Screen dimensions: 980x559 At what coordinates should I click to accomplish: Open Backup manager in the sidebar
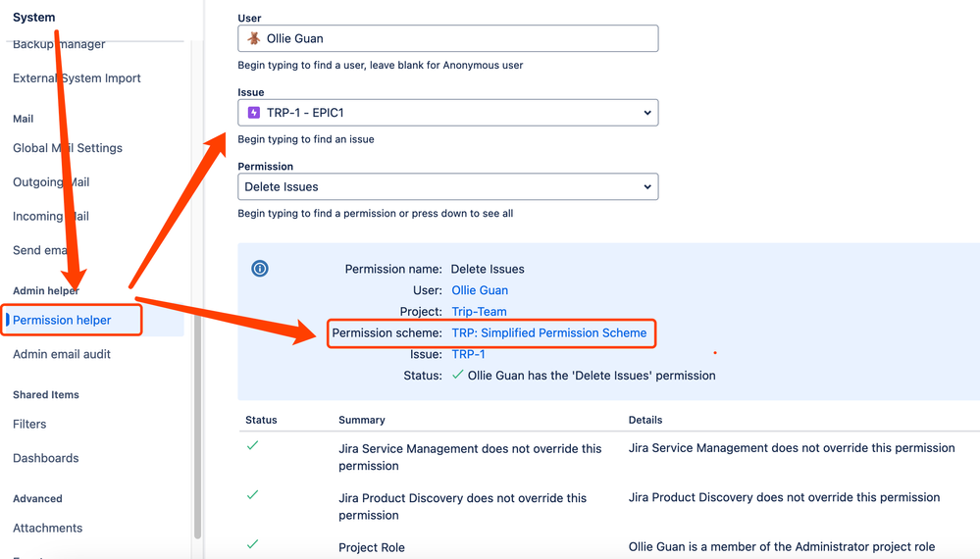click(59, 44)
